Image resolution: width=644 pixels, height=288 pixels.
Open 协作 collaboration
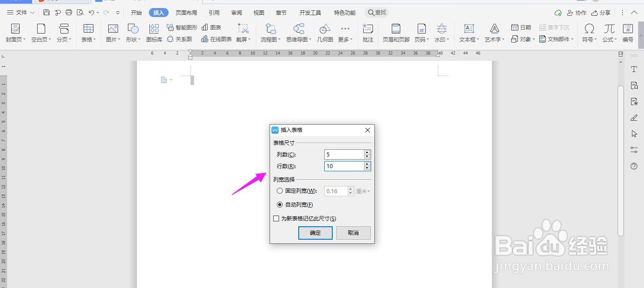pyautogui.click(x=576, y=13)
